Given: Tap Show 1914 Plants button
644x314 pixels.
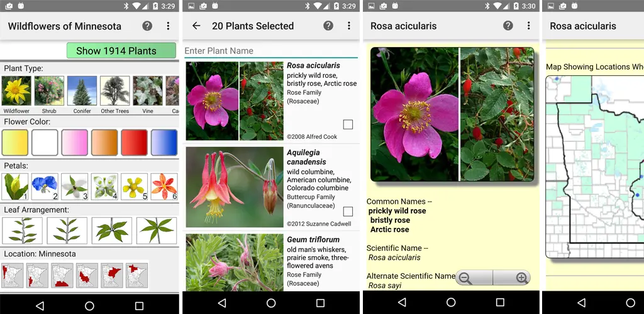Looking at the screenshot, I should click(121, 51).
